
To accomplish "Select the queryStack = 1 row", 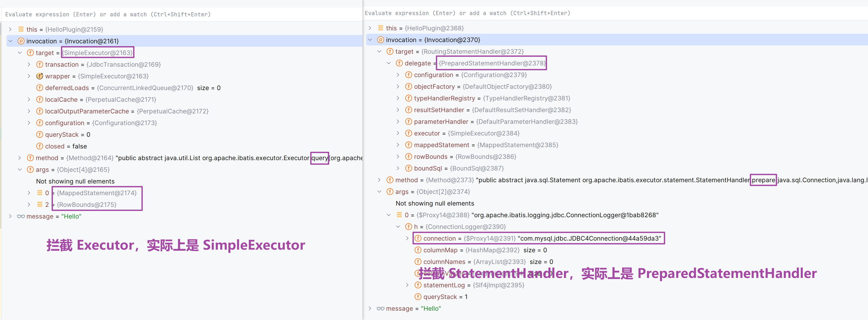I will coord(445,297).
